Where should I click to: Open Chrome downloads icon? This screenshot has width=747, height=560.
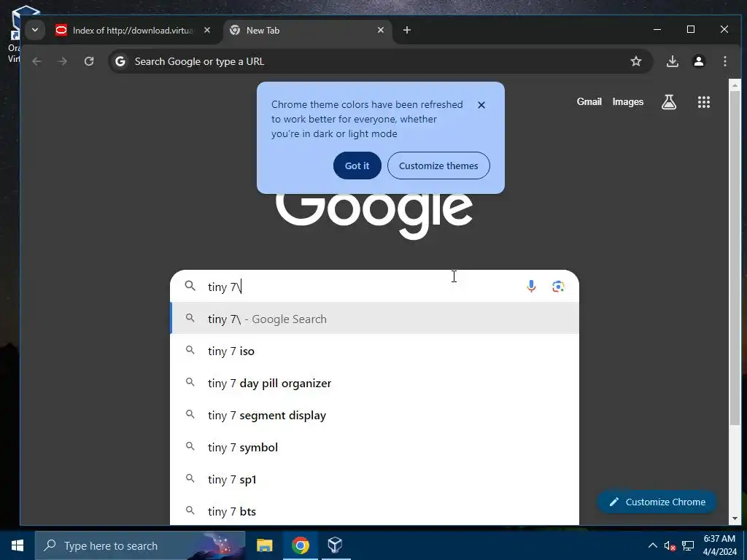pyautogui.click(x=672, y=61)
